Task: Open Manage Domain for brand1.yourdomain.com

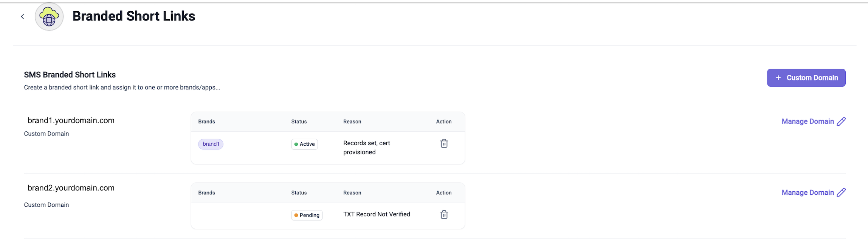Action: (808, 122)
